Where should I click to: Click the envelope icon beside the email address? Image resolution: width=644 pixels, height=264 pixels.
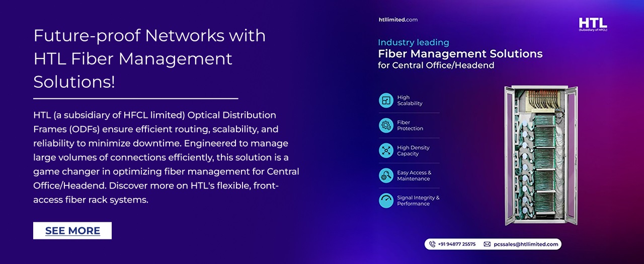tap(487, 244)
